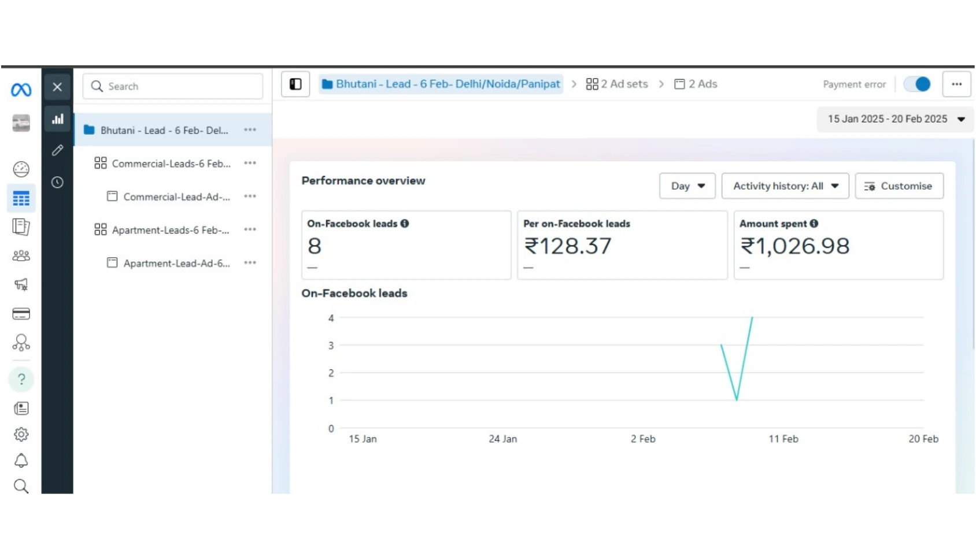
Task: Open Advertising settings megaphone icon
Action: [x=21, y=284]
